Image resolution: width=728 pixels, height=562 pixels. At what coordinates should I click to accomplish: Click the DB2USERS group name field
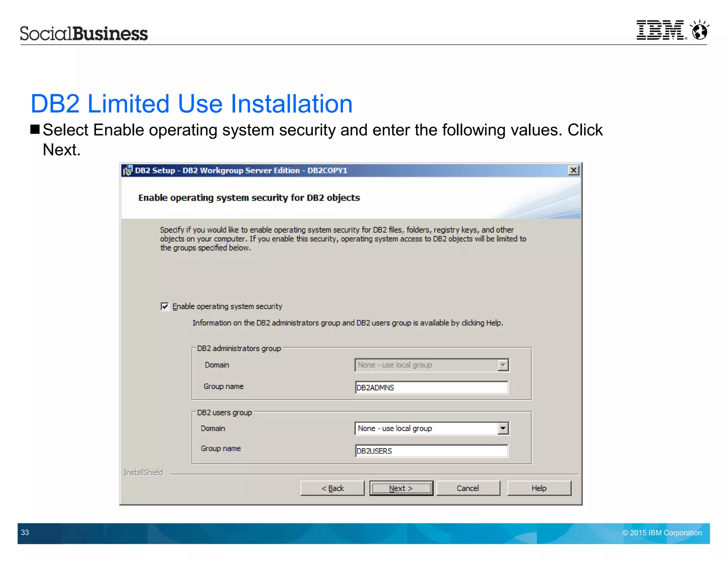pyautogui.click(x=432, y=451)
